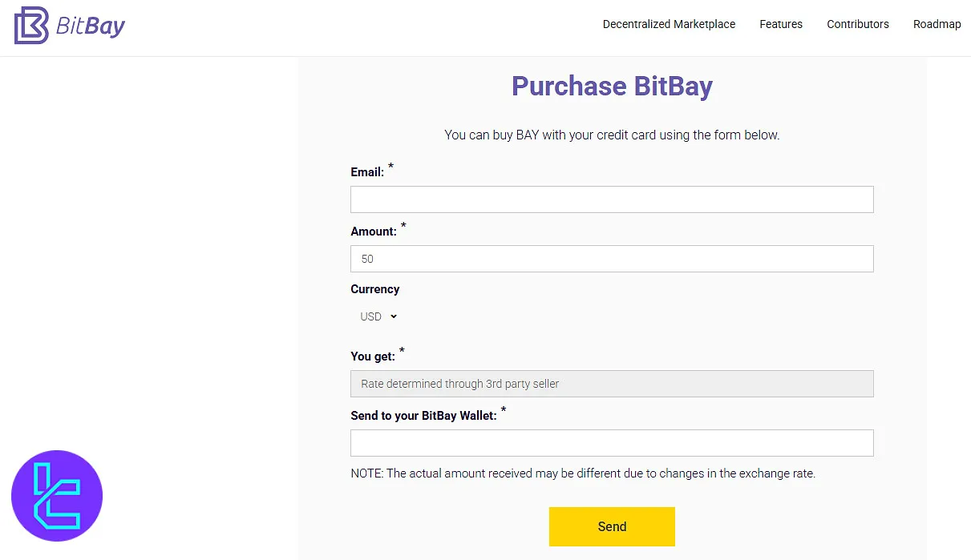The width and height of the screenshot is (971, 560).
Task: Click the Purchase BitBay heading
Action: tap(612, 86)
